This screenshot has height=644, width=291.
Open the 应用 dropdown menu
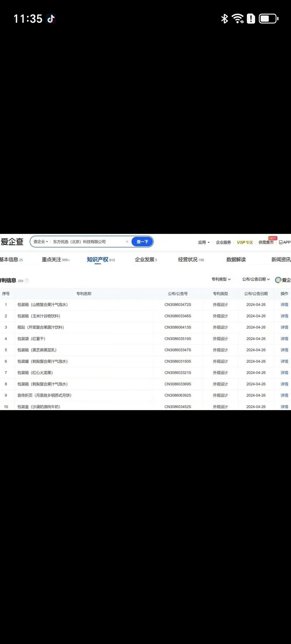pyautogui.click(x=204, y=242)
